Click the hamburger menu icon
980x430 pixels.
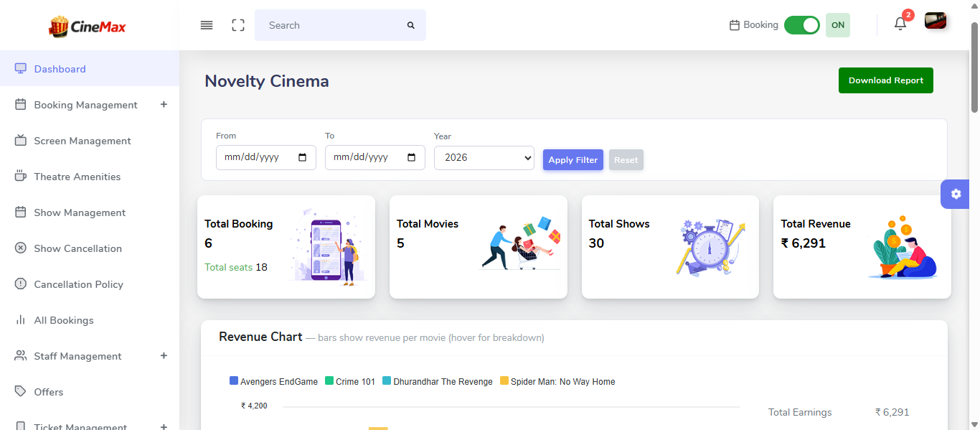206,24
